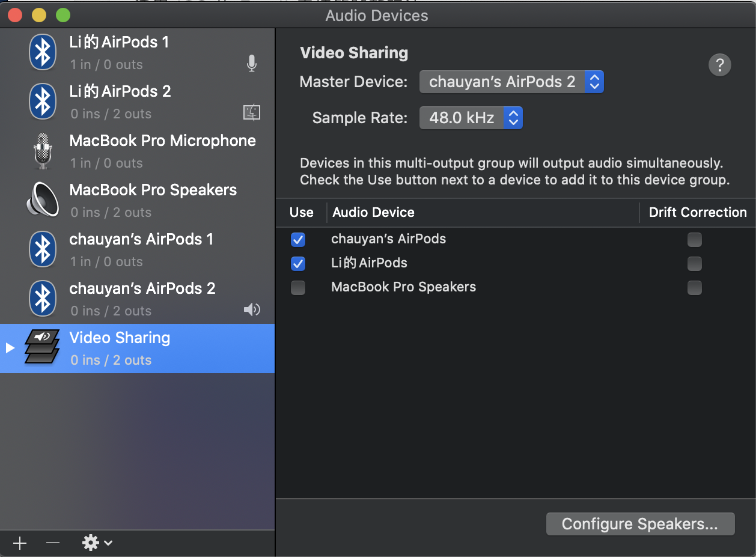Click the minus button to remove a device
This screenshot has height=557, width=756.
[x=53, y=543]
